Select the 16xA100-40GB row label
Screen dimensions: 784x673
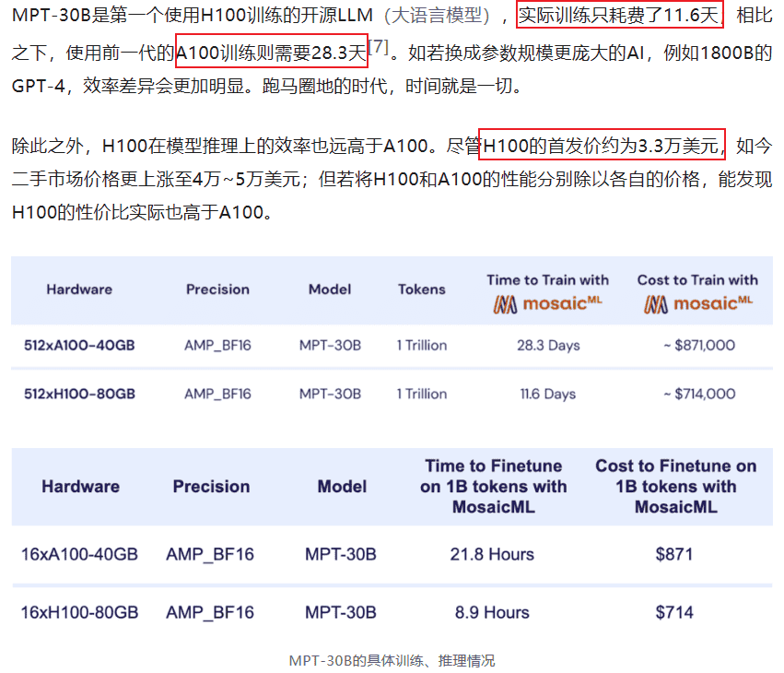(x=79, y=554)
